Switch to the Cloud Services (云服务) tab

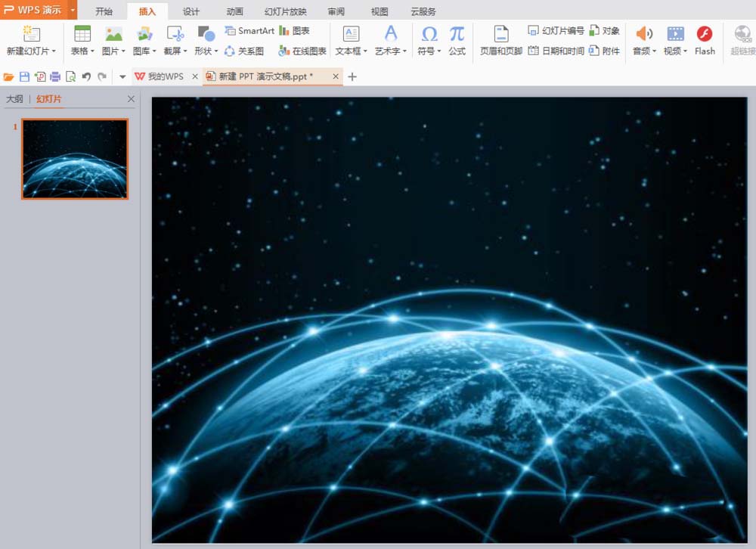coord(423,11)
